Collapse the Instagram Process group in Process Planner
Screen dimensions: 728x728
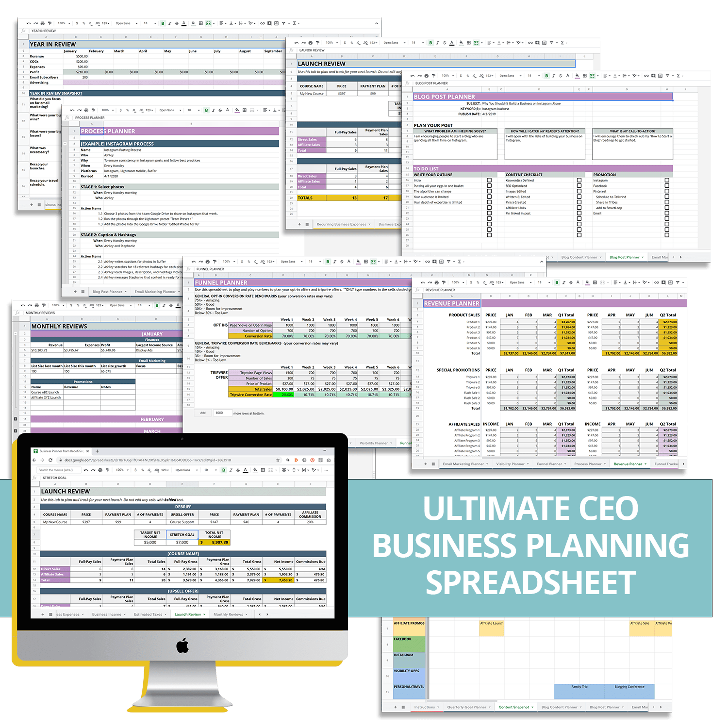(65, 144)
